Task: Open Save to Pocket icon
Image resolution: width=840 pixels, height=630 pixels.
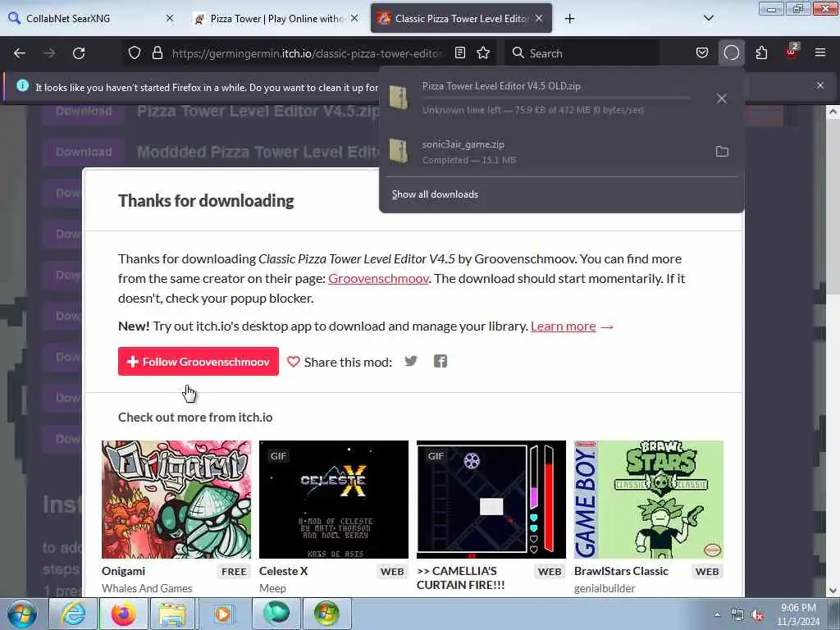Action: point(702,53)
